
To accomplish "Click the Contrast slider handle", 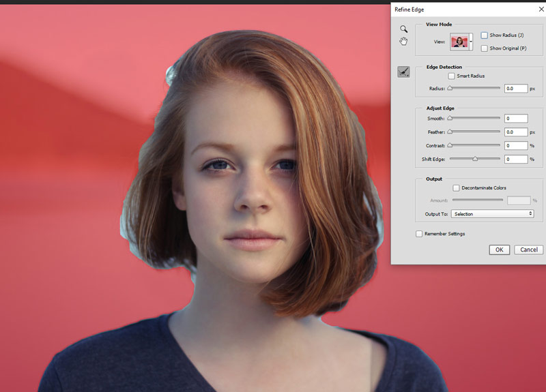I will [x=450, y=145].
